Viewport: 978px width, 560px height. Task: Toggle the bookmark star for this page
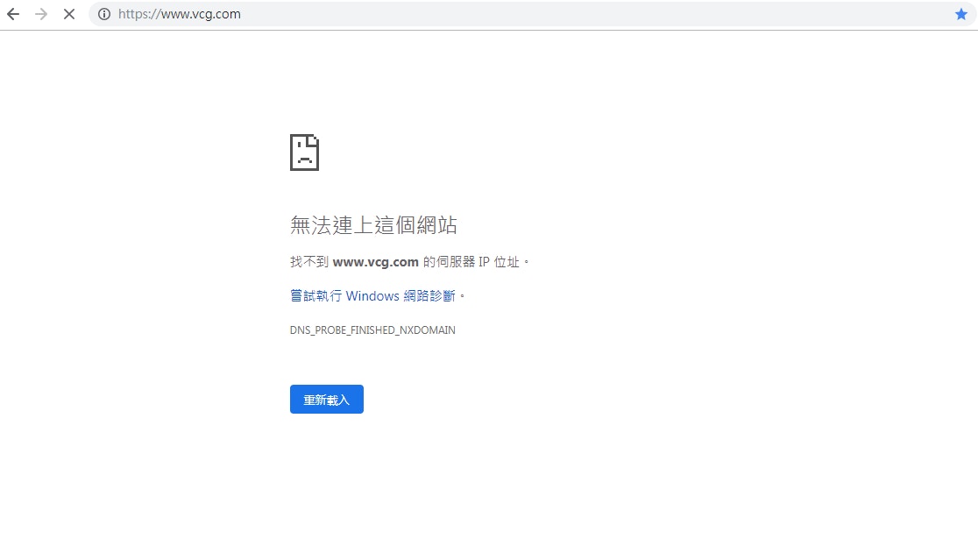pos(961,14)
